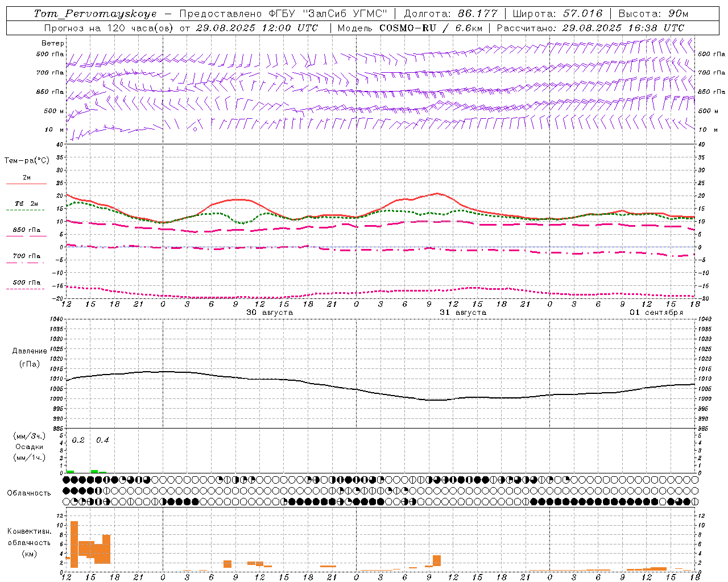
Task: Click forecast start time 29.08.2025 12:00 UTC
Action: [x=257, y=28]
